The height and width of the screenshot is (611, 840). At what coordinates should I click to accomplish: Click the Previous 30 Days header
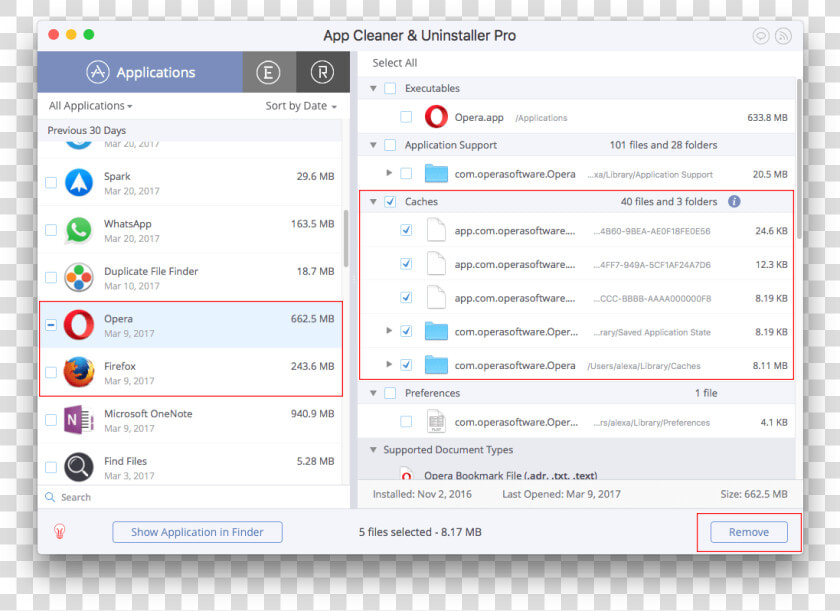click(x=190, y=130)
